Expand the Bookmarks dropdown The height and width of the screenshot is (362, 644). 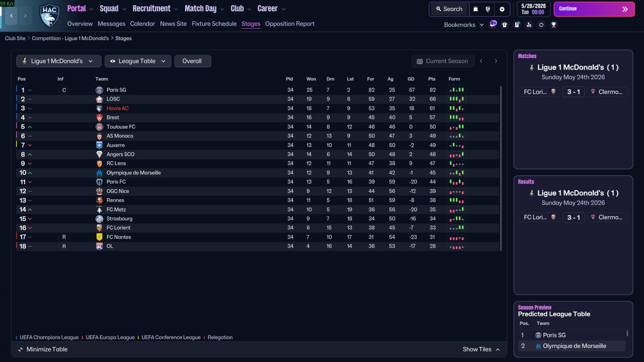coord(464,25)
